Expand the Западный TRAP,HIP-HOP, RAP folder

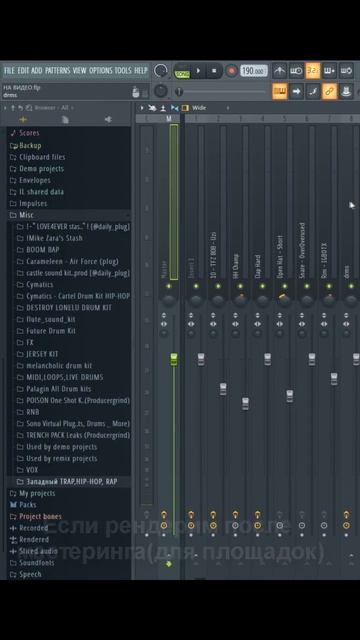(71, 482)
